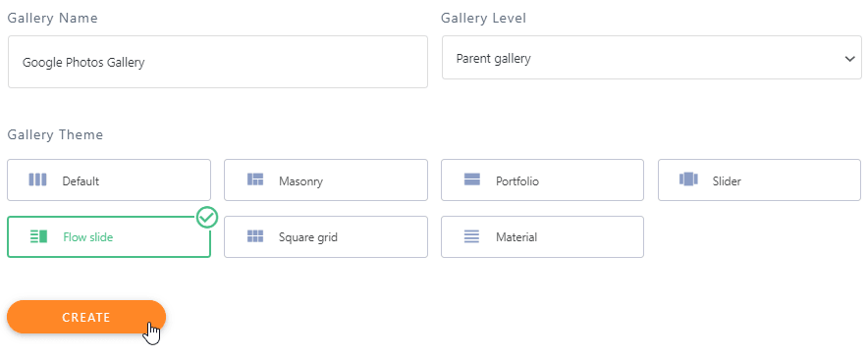Choose the Square grid theme label

pos(308,237)
